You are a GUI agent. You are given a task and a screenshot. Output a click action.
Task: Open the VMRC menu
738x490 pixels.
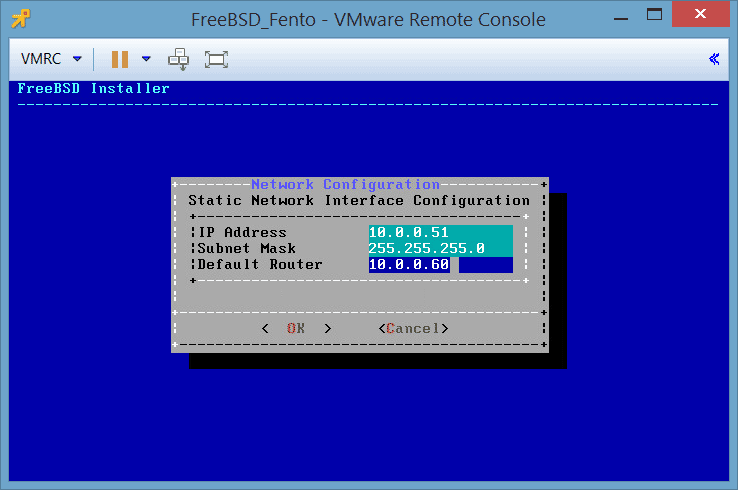pyautogui.click(x=50, y=59)
